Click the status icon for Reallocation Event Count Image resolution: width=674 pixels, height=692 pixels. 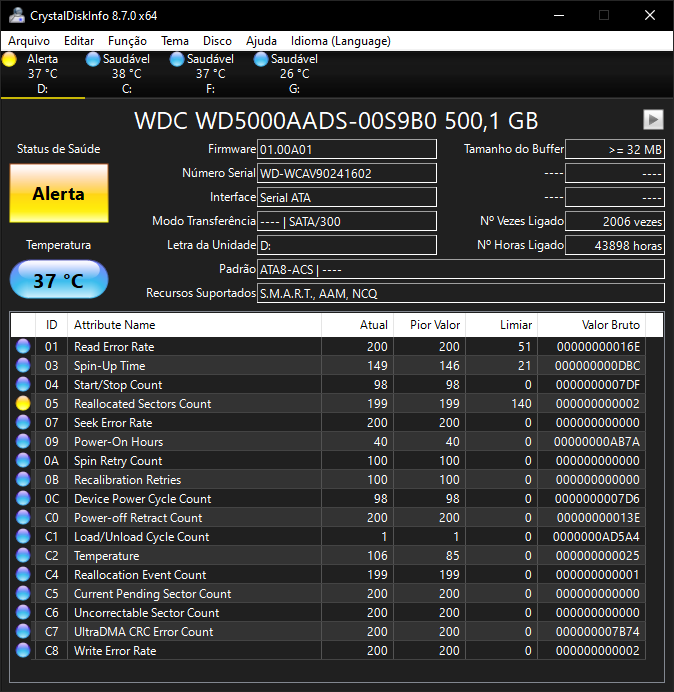coord(23,574)
